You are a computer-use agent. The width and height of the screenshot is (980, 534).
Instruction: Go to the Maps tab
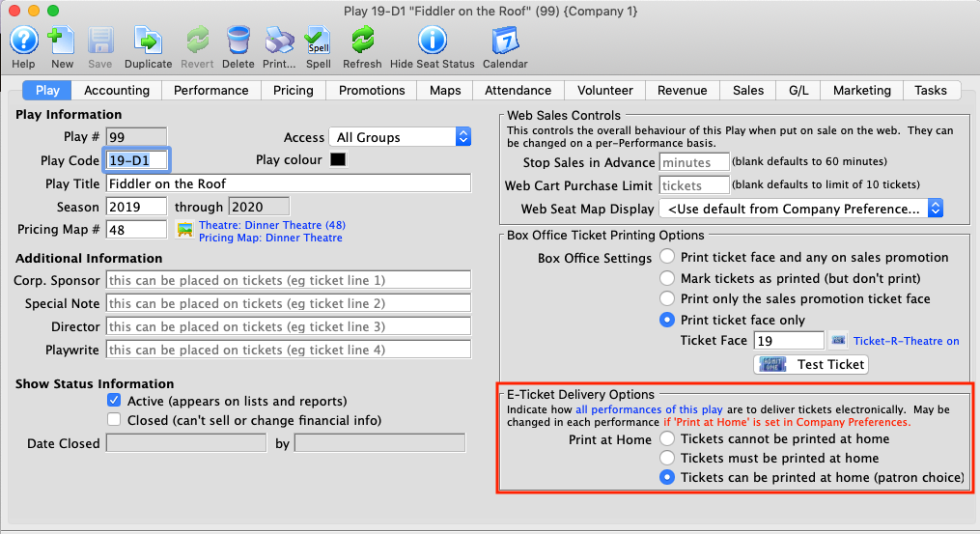click(445, 90)
